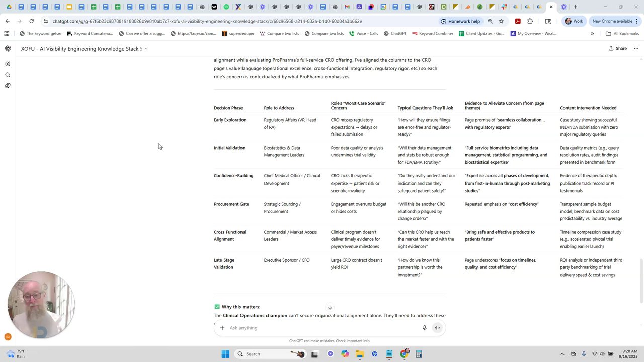Click the user avatar in the sidebar
Image resolution: width=644 pixels, height=362 pixels.
pos(8,337)
